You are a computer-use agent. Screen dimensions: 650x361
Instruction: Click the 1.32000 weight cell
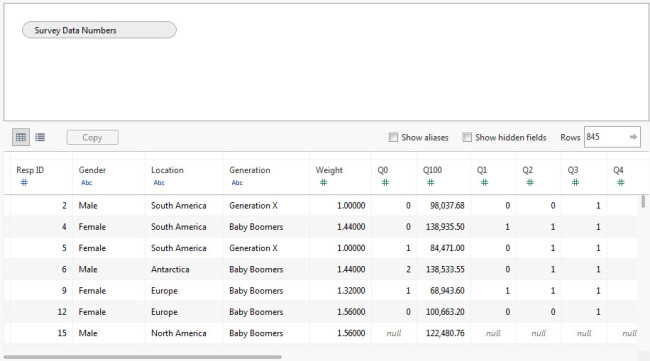(340, 291)
